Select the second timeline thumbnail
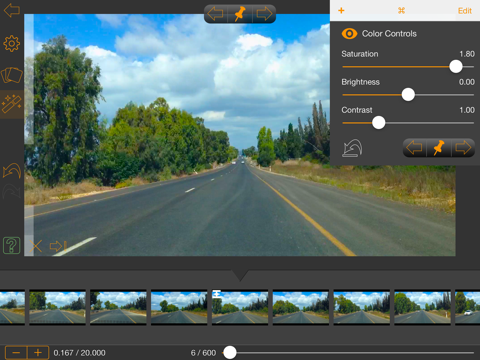 pyautogui.click(x=57, y=307)
